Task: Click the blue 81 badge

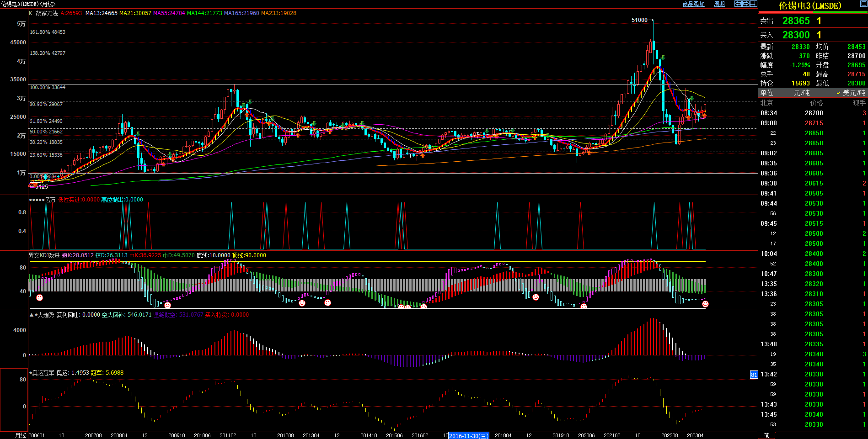Action: pos(754,375)
